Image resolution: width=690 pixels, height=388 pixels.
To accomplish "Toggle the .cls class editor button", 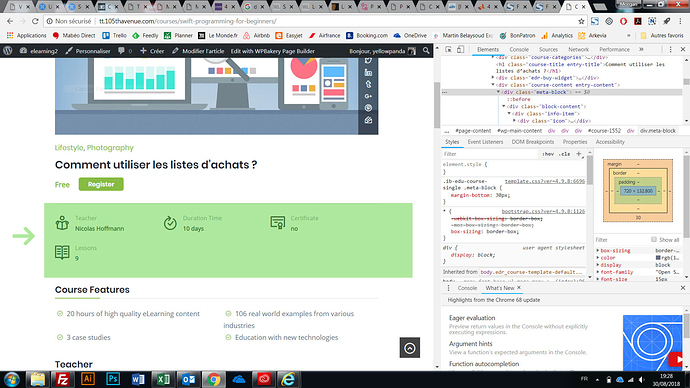I will tap(564, 154).
